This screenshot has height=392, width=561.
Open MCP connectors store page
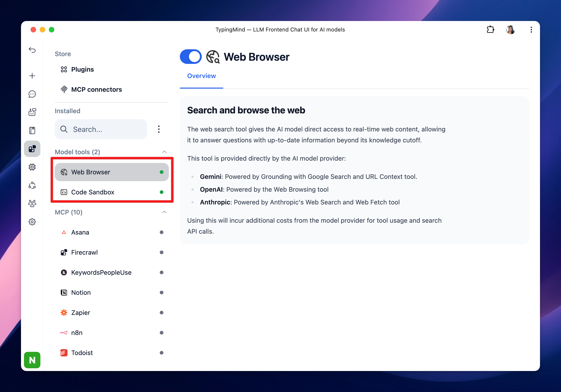pyautogui.click(x=112, y=89)
